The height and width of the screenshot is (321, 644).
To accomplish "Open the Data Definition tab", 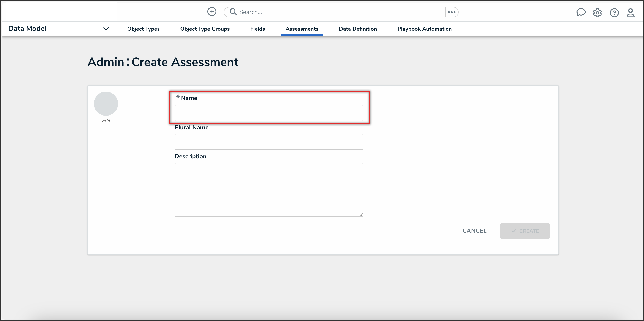I will [357, 29].
